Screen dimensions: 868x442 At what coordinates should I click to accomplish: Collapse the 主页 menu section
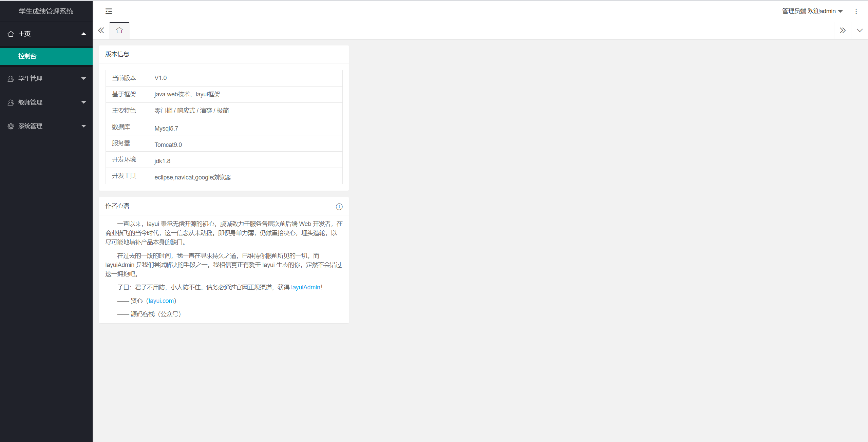46,34
